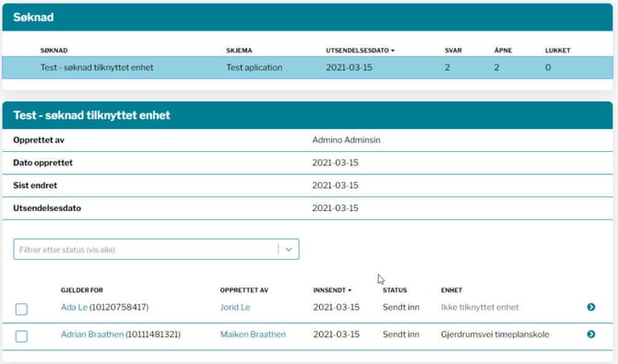Open the Jorid Le link
618x364 pixels.
point(235,307)
